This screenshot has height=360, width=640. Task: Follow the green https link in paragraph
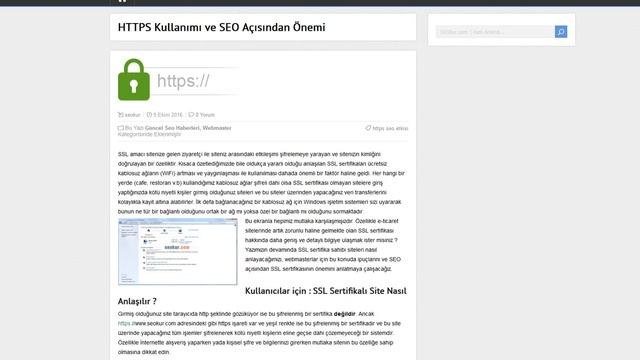[125, 324]
